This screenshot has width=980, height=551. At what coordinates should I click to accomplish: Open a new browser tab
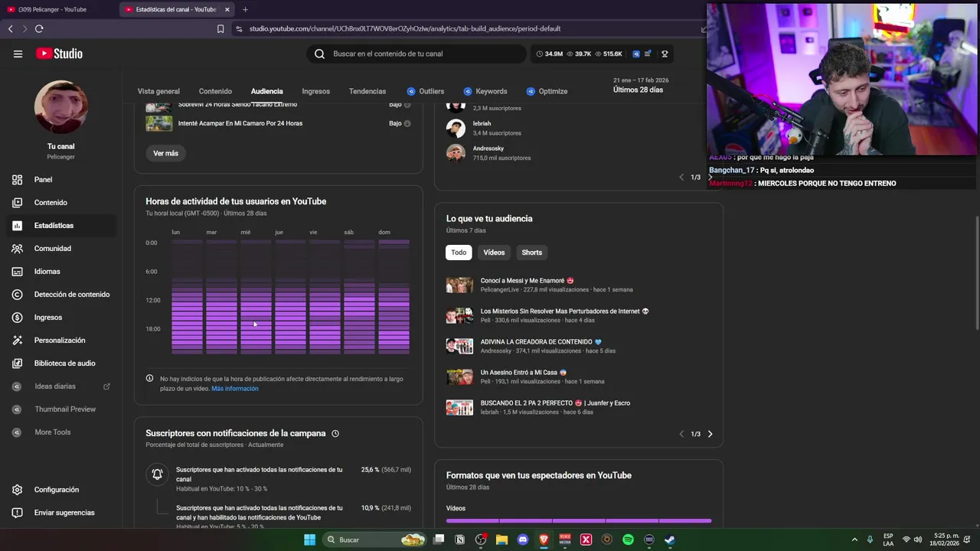click(x=245, y=9)
